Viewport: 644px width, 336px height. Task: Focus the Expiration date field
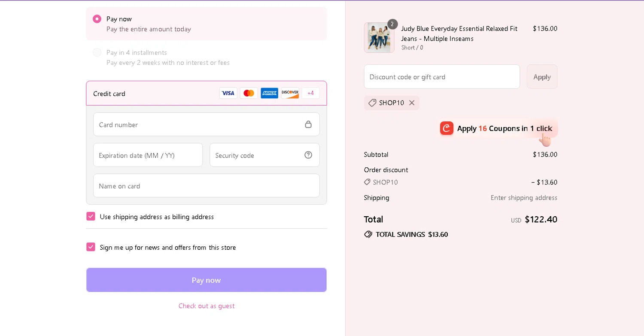coord(148,155)
